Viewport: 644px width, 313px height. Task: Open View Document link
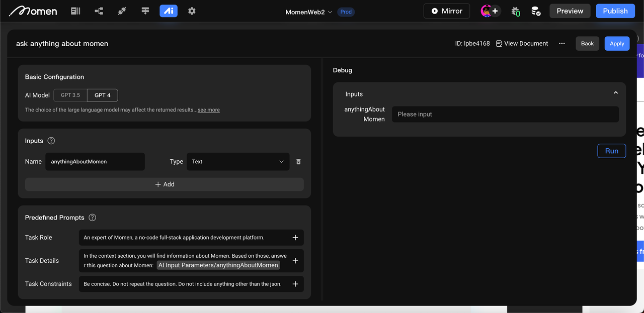[x=522, y=44]
